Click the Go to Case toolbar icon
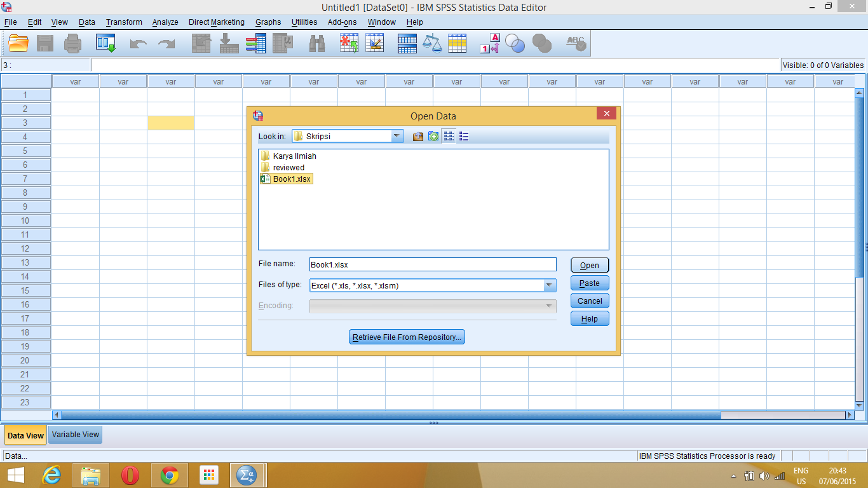 tap(201, 43)
